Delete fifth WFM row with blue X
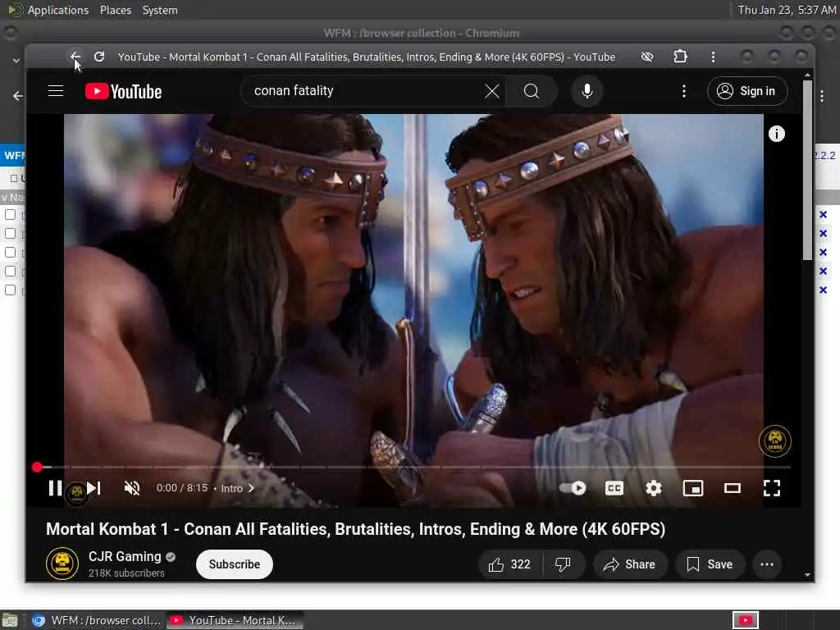The image size is (840, 630). pyautogui.click(x=823, y=290)
